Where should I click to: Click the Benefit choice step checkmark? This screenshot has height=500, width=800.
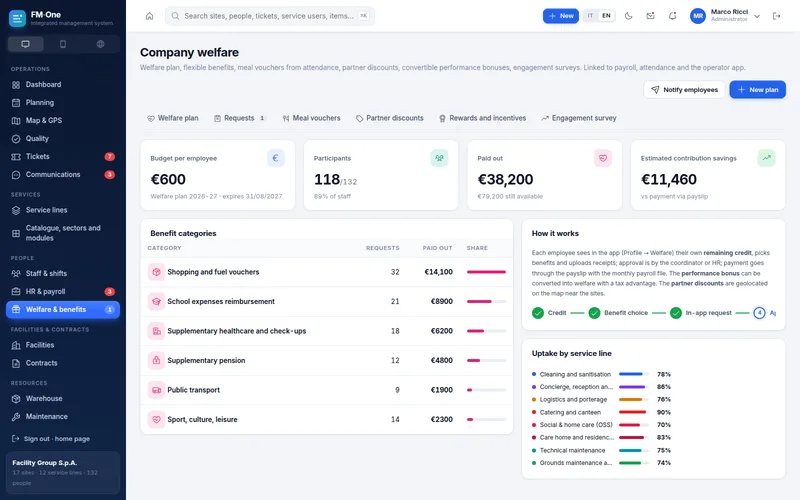pyautogui.click(x=594, y=313)
